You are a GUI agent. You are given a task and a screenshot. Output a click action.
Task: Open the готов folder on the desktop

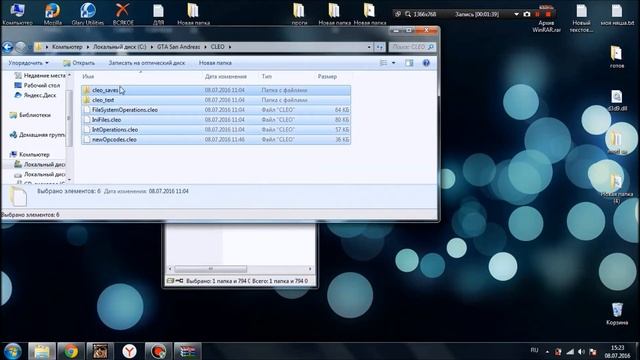pos(616,57)
